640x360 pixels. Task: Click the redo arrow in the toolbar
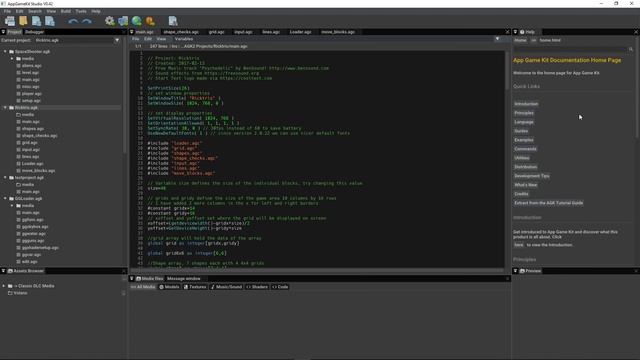[87, 21]
